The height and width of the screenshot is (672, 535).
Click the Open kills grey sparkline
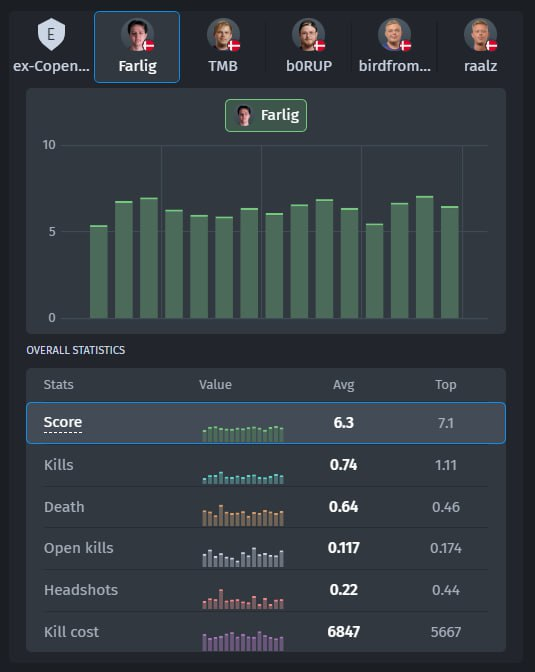(x=243, y=557)
